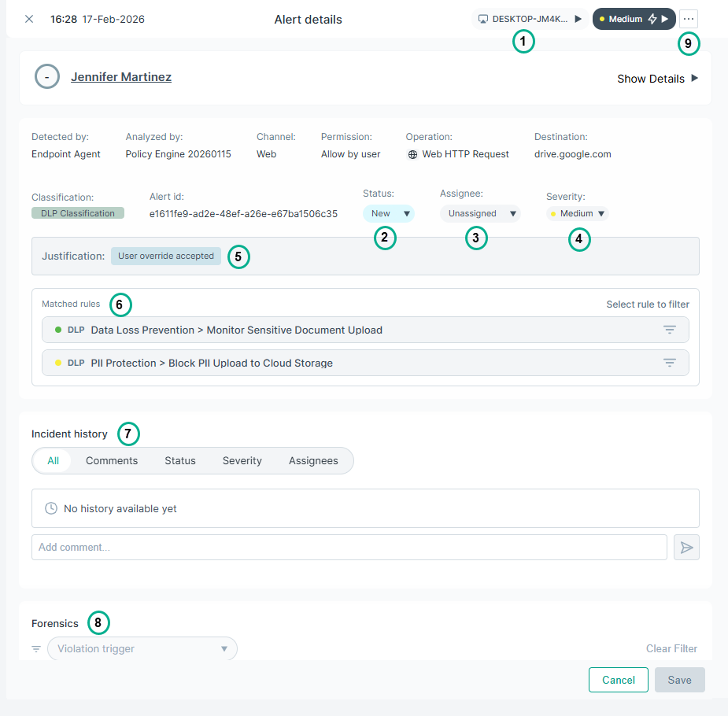This screenshot has height=716, width=728.
Task: Click the filter lines icon next to Violation trigger
Action: point(36,649)
